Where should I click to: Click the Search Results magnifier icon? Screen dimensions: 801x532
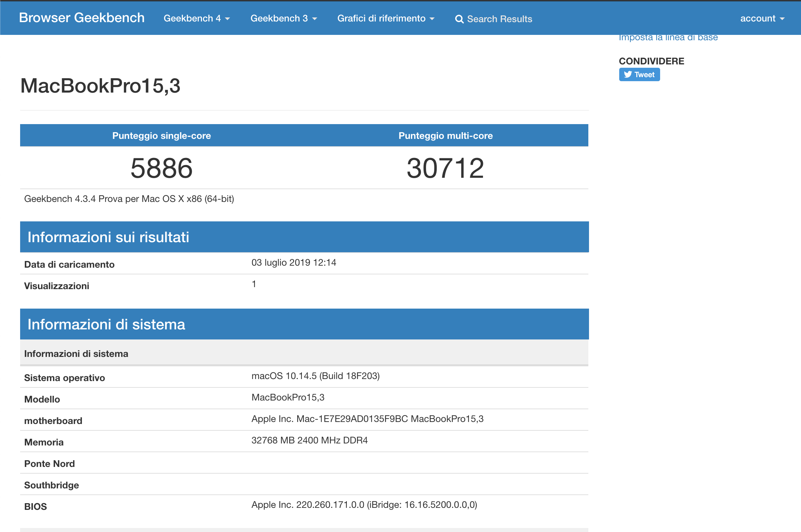point(459,19)
